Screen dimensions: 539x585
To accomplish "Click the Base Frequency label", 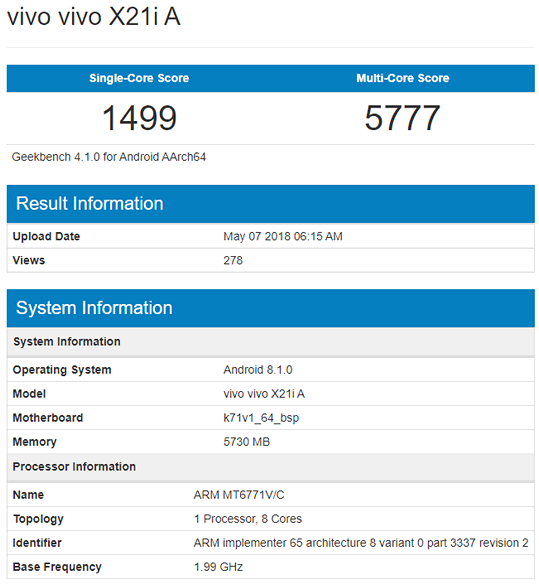I will point(57,567).
